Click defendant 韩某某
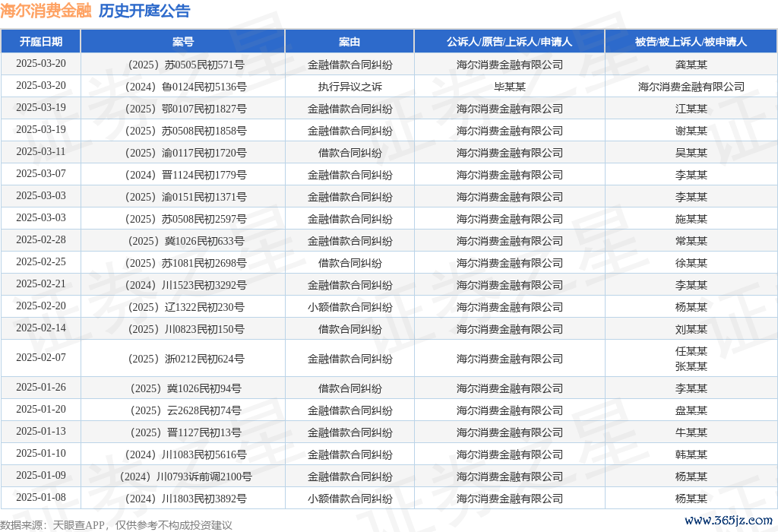 (x=691, y=454)
